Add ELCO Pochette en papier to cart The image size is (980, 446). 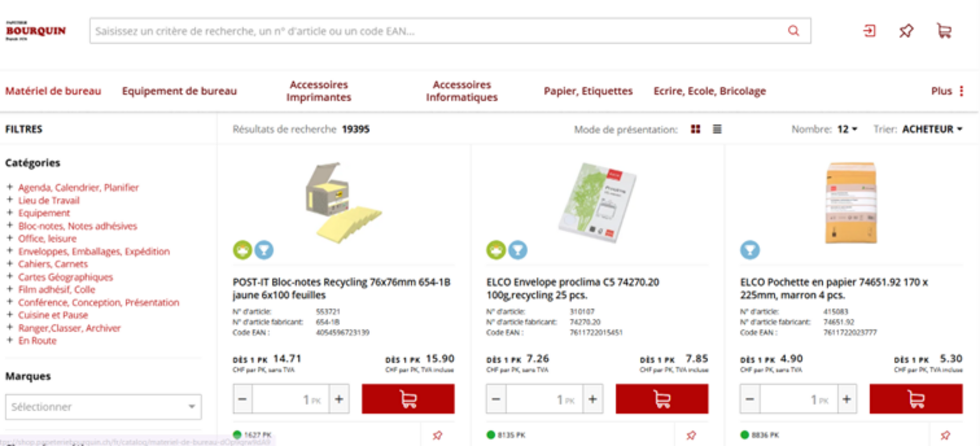point(916,399)
